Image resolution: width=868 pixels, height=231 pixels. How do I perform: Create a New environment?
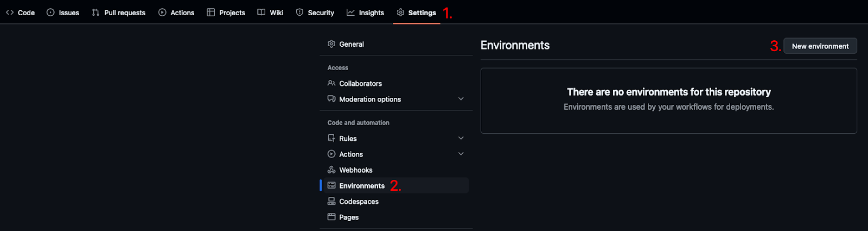click(820, 46)
